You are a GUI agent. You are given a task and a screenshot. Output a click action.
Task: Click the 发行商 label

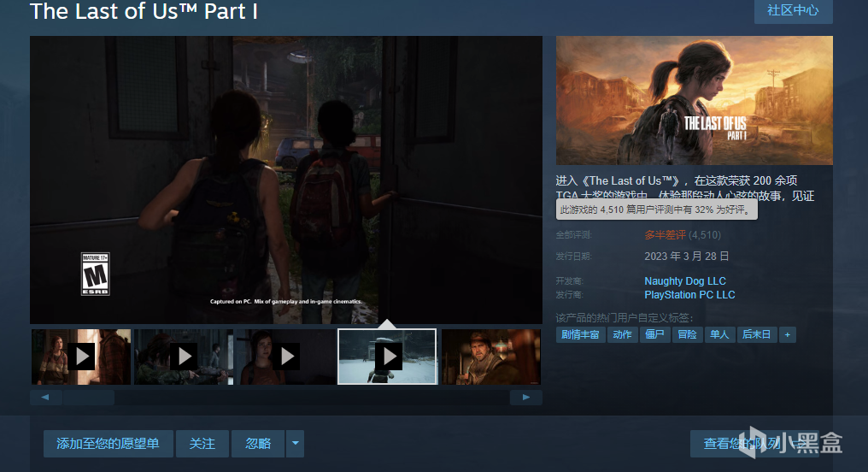coord(570,295)
